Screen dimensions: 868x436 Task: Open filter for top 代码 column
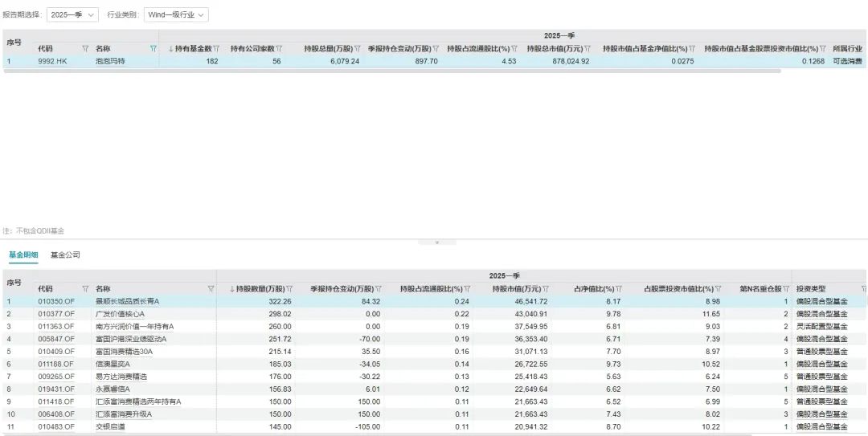(85, 49)
